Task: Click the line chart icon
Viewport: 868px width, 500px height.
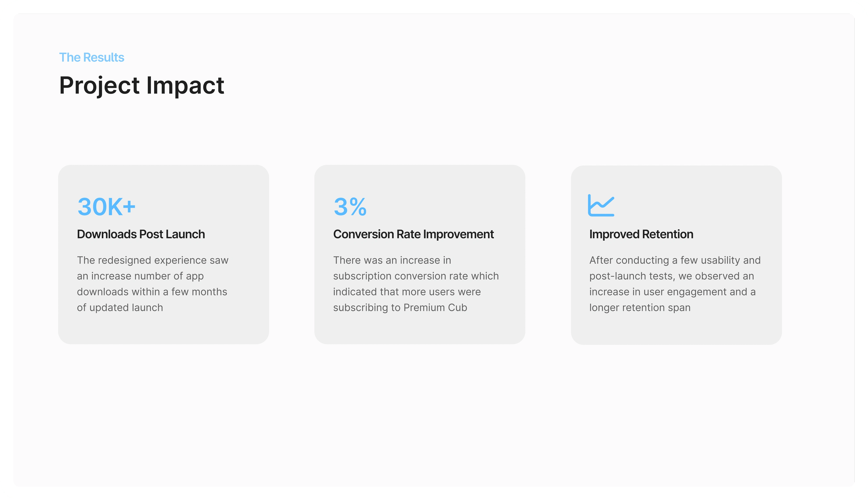Action: [x=601, y=205]
